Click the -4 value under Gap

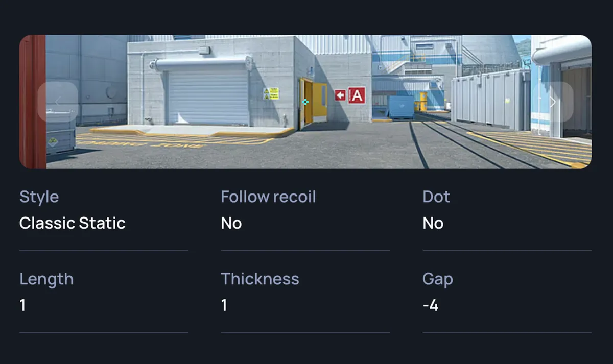[431, 305]
